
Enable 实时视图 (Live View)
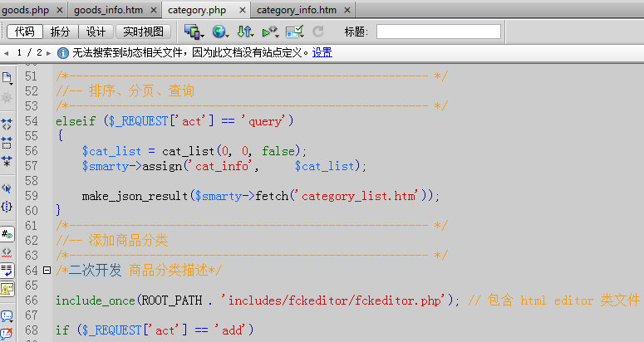point(143,32)
